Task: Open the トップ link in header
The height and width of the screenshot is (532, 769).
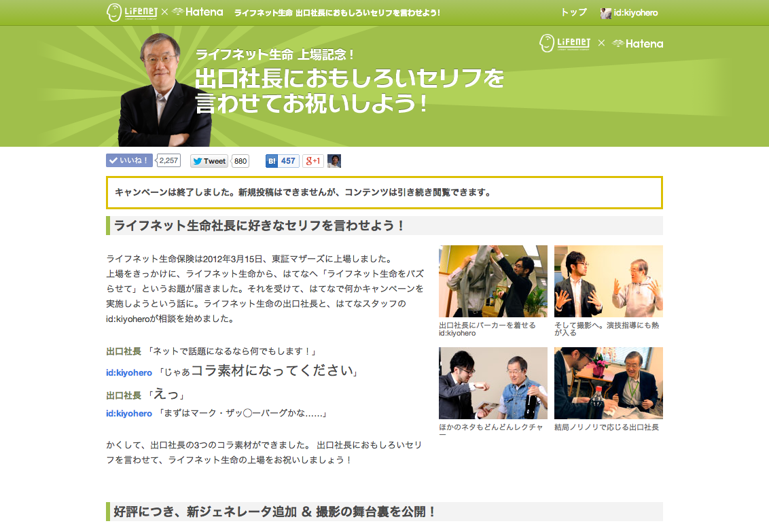Action: click(573, 12)
